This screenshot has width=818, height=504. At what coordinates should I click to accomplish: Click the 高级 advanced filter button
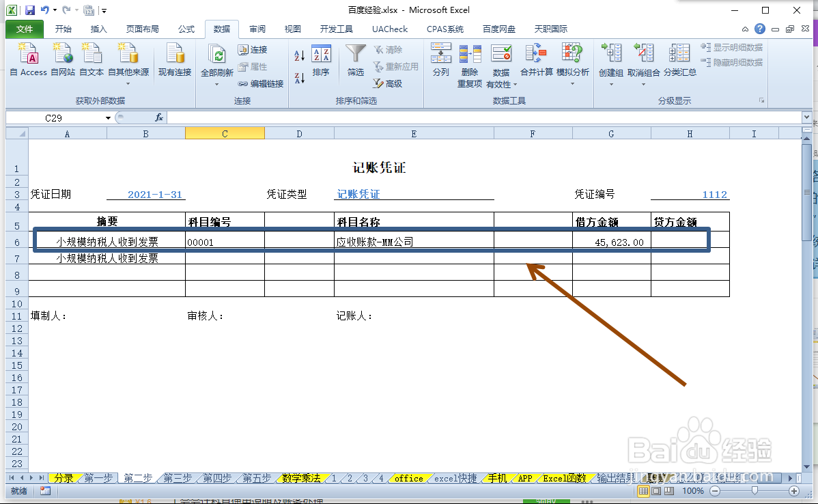tap(388, 83)
